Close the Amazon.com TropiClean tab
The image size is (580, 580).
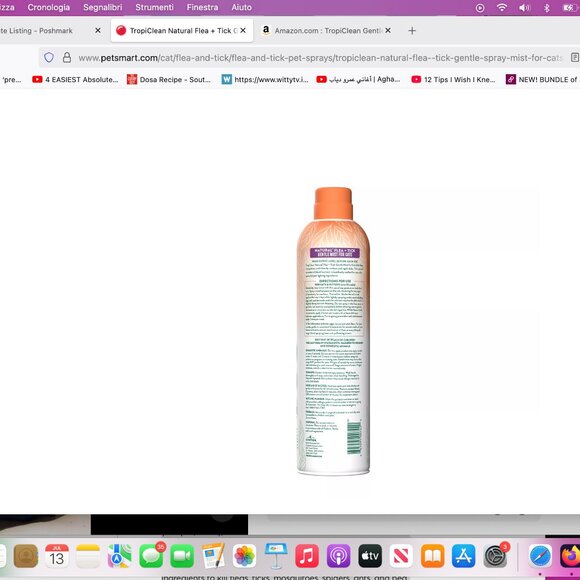[x=388, y=31]
